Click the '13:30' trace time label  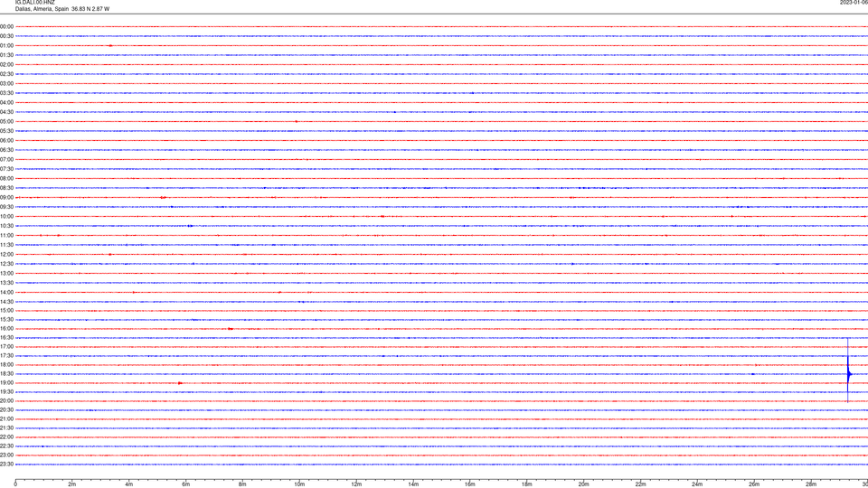(x=6, y=283)
